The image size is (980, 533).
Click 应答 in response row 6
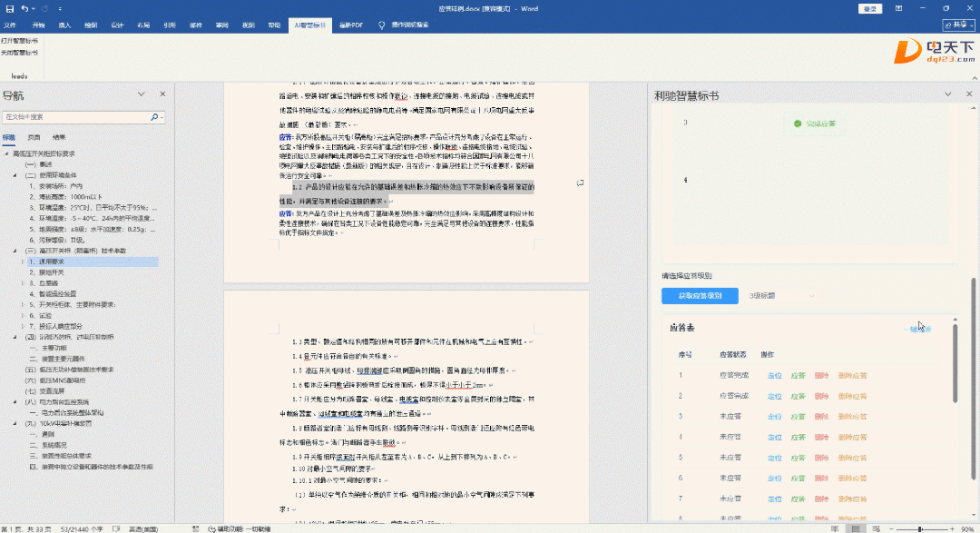[x=799, y=479]
